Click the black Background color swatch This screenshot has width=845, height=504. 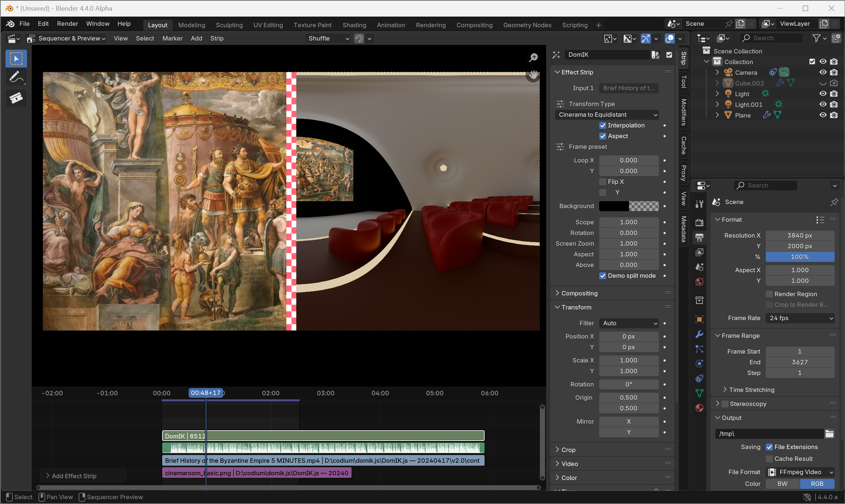(x=614, y=206)
